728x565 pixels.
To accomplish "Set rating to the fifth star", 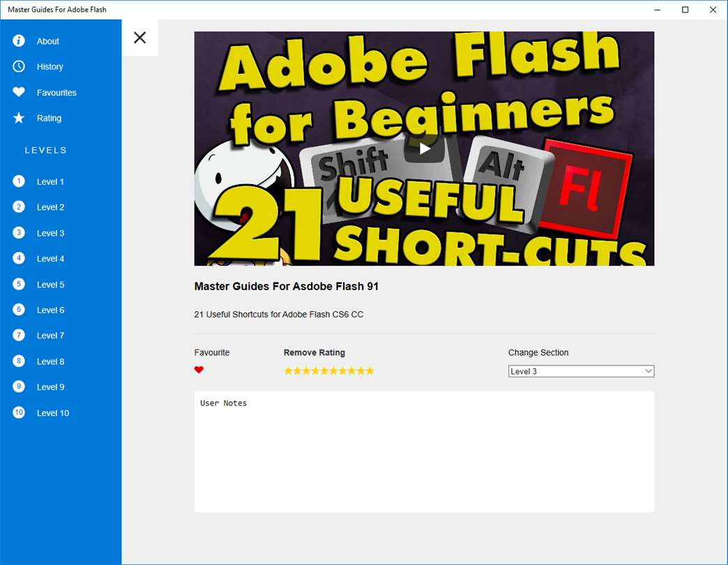I will point(324,370).
